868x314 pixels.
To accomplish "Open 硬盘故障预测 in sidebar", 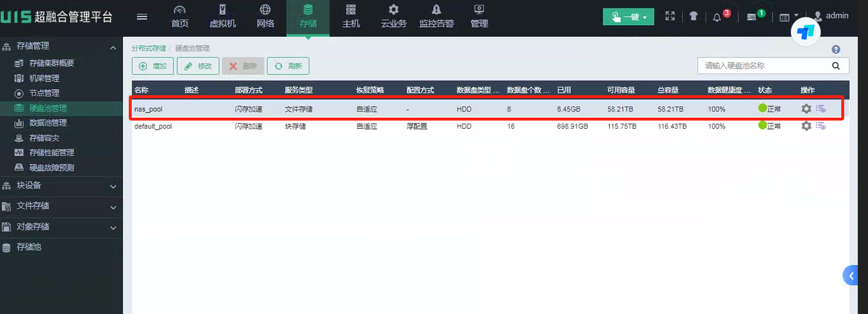I will tap(52, 168).
